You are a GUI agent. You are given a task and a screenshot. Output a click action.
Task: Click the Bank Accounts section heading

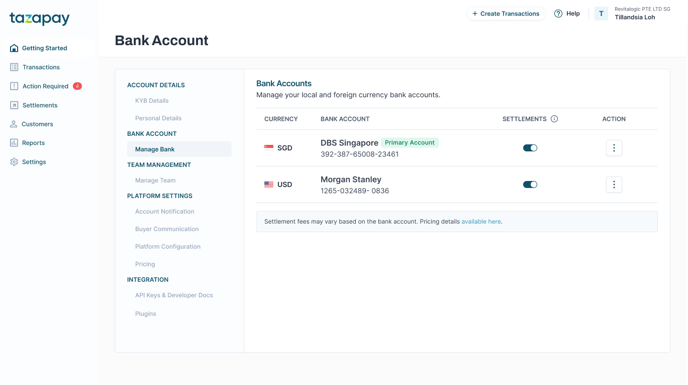pos(284,83)
